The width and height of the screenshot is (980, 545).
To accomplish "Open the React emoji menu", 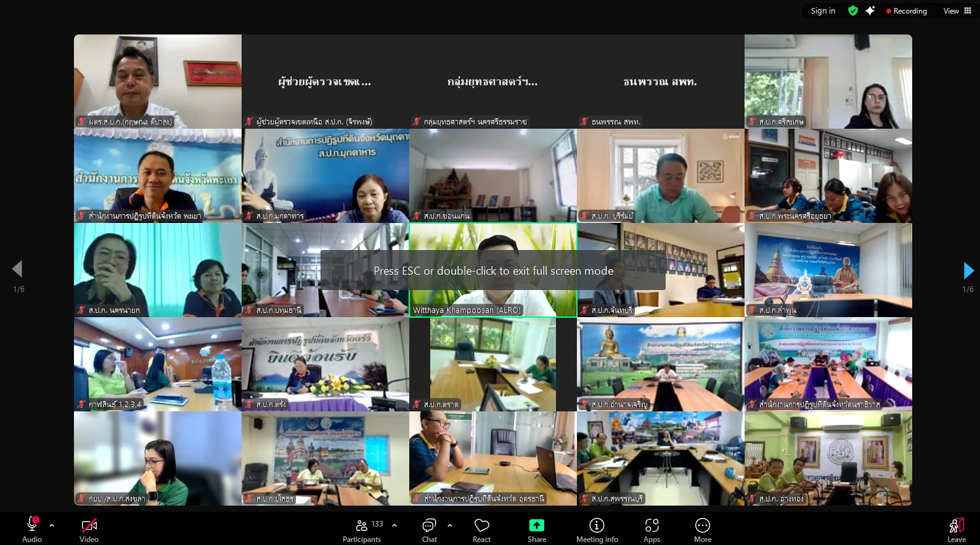I will click(481, 530).
